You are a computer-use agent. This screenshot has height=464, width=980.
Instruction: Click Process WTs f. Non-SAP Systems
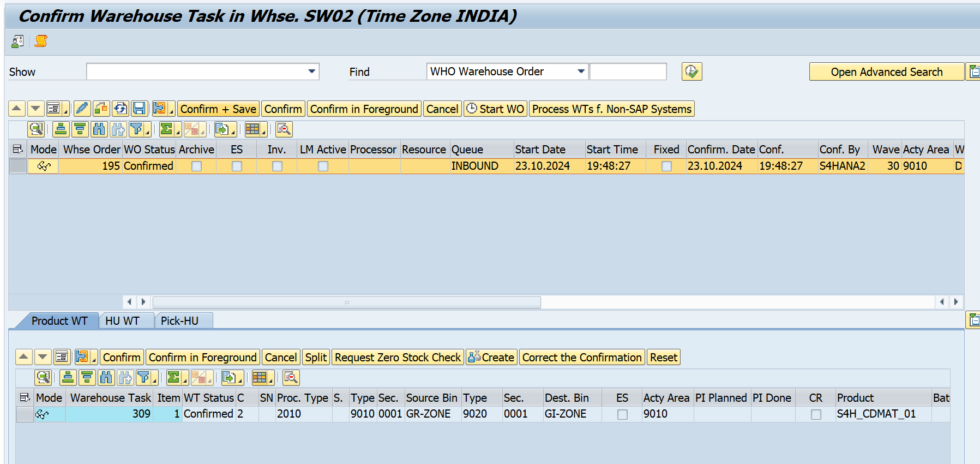pyautogui.click(x=612, y=109)
